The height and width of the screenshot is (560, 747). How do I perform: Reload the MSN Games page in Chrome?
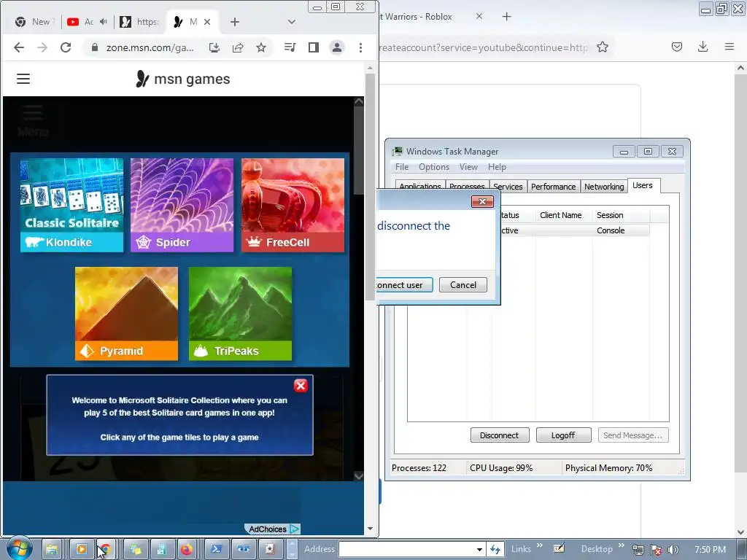coord(66,47)
